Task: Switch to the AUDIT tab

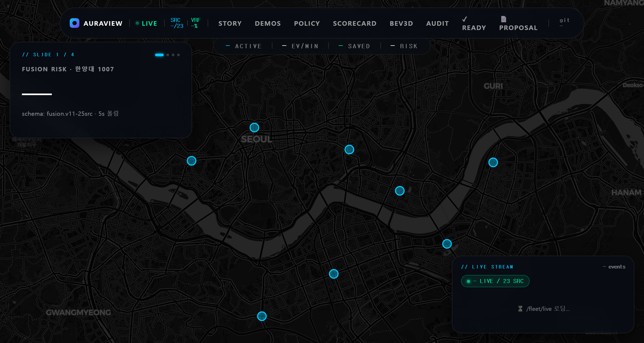Action: tap(437, 24)
